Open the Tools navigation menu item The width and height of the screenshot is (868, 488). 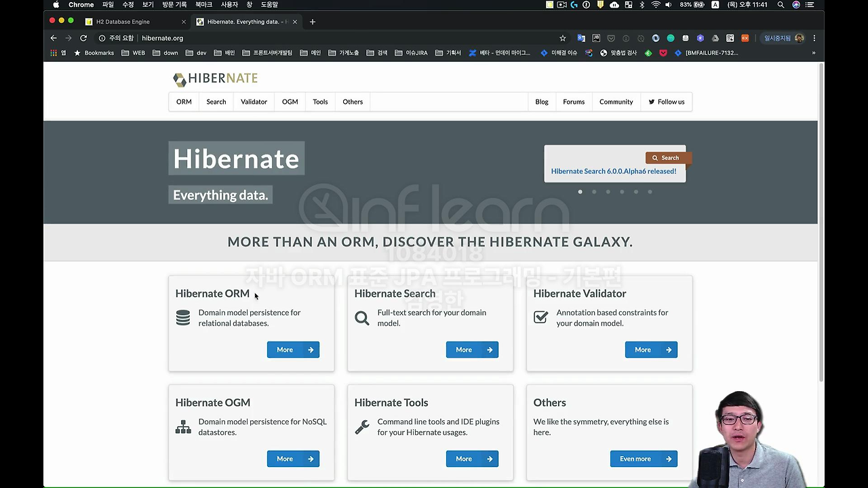coord(320,102)
